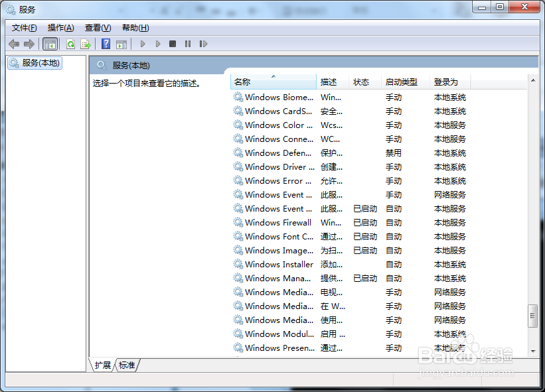Click 电视... description text
545x392 pixels.
click(331, 292)
